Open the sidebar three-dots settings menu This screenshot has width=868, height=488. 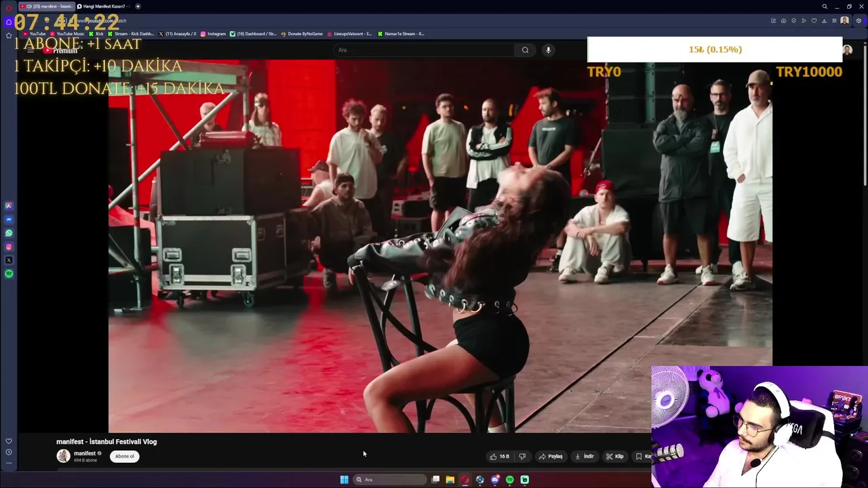tap(9, 463)
